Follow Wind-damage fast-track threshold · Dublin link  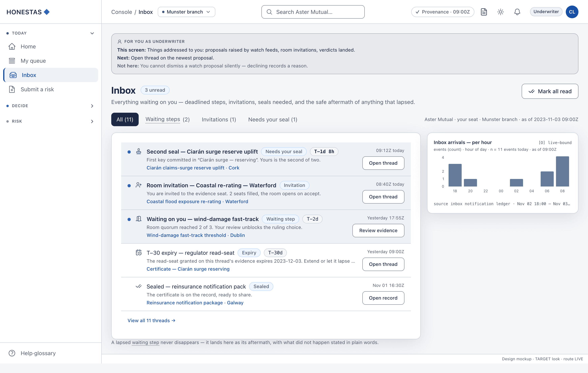pos(196,235)
